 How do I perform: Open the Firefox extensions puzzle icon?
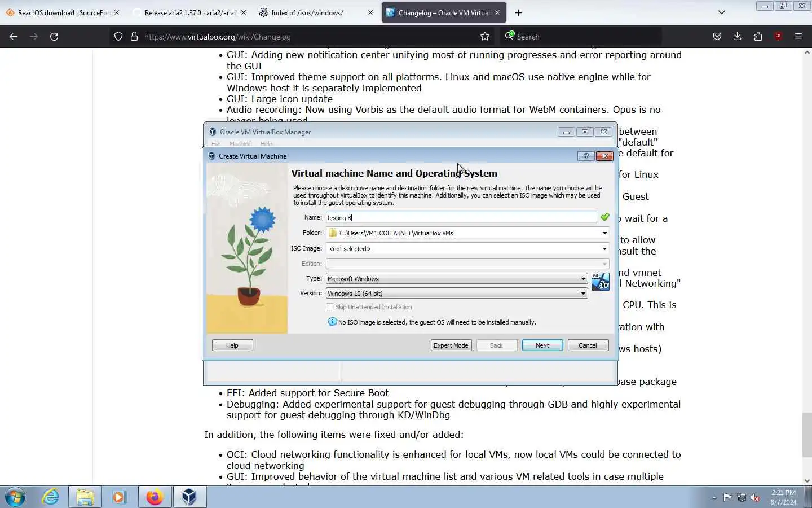tap(758, 36)
